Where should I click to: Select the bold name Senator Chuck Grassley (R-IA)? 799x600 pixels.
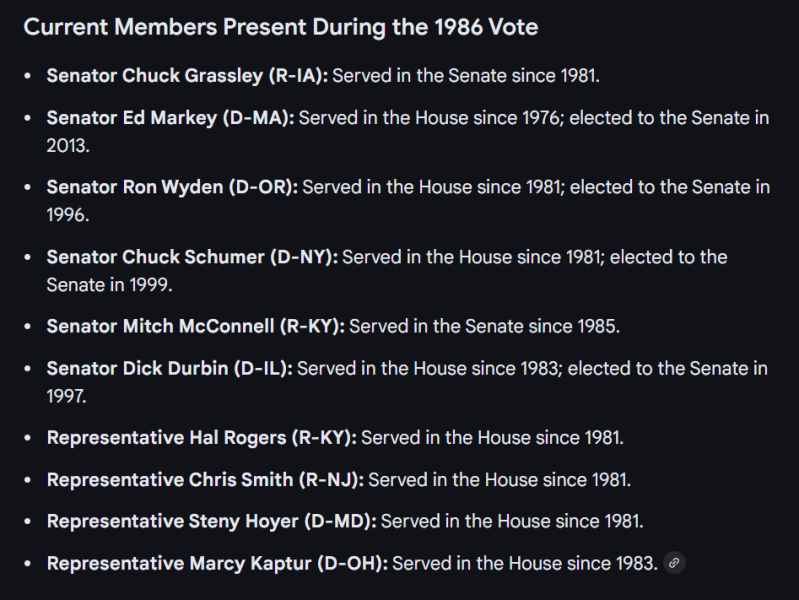189,75
